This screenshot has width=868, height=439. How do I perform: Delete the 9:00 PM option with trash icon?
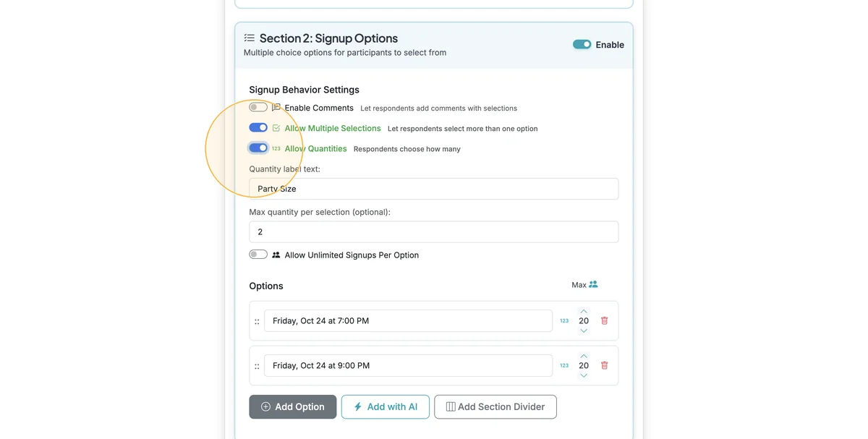click(x=605, y=365)
